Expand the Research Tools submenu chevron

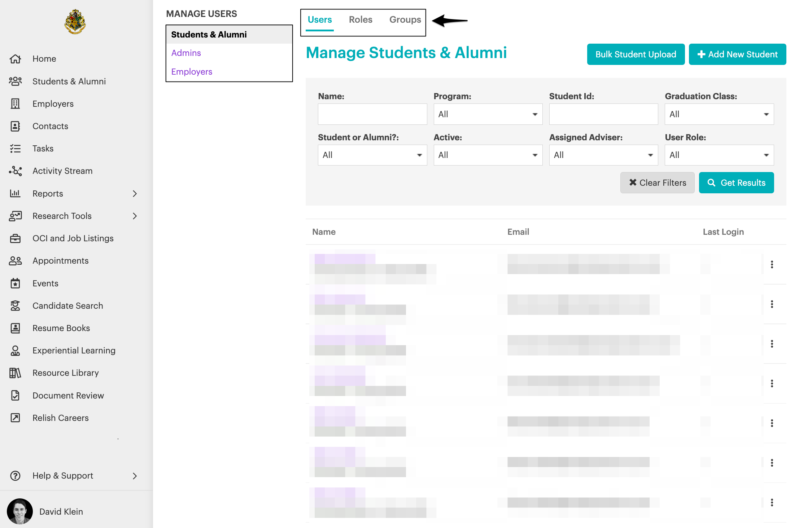click(x=135, y=216)
